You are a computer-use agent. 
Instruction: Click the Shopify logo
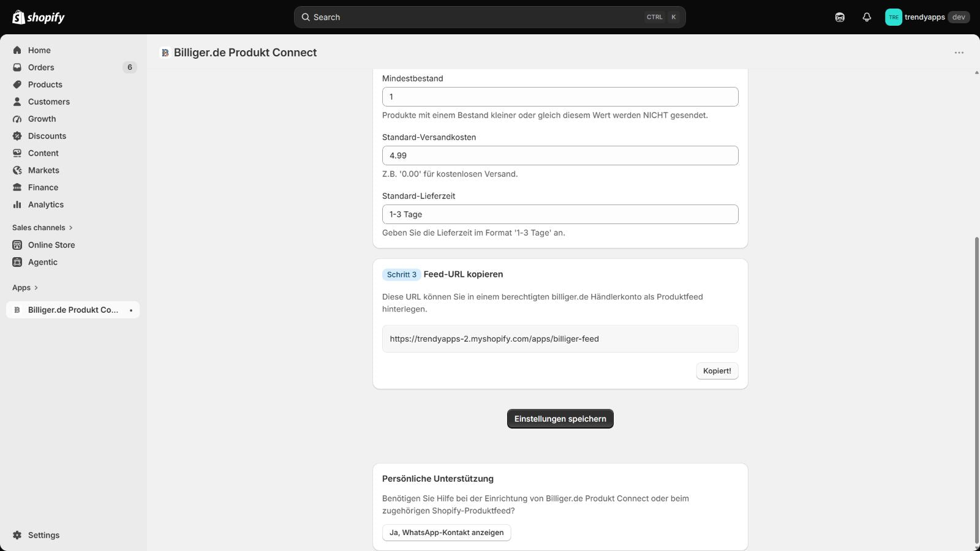click(x=39, y=17)
